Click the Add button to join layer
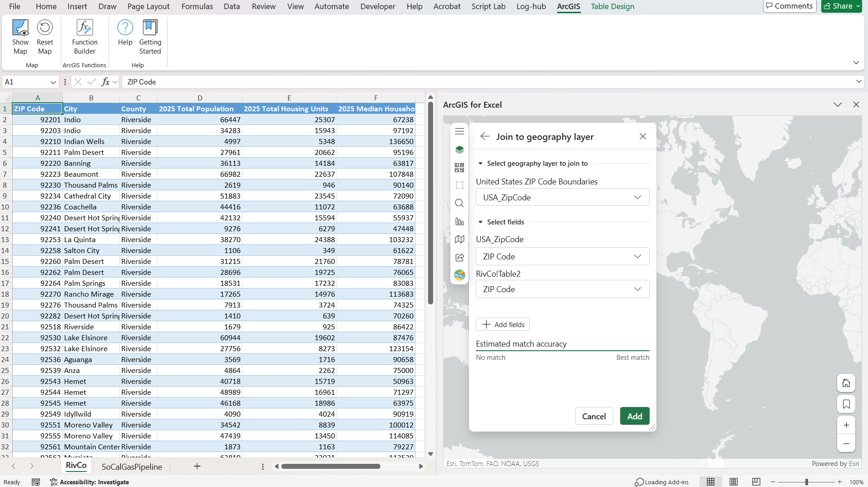Viewport: 868px width, 487px height. point(634,416)
